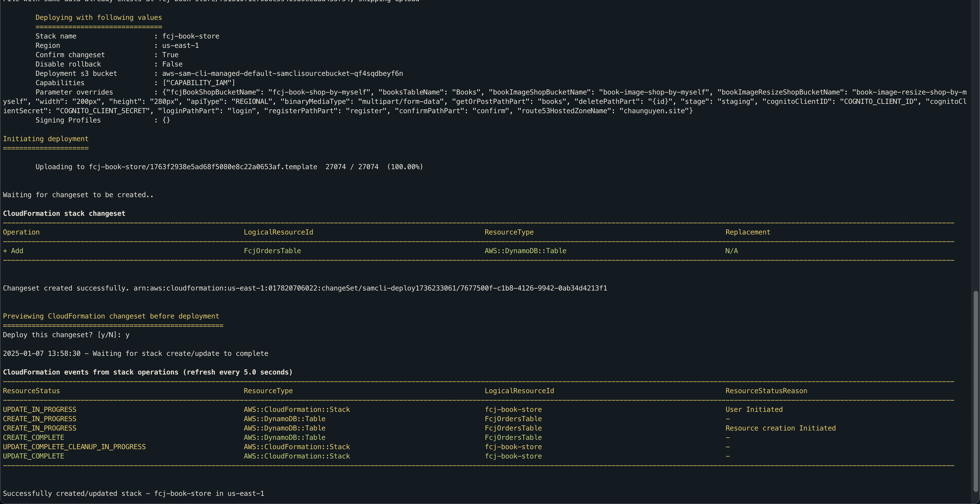Click the changeset 'LogicalResourceId' column header

[x=279, y=232]
